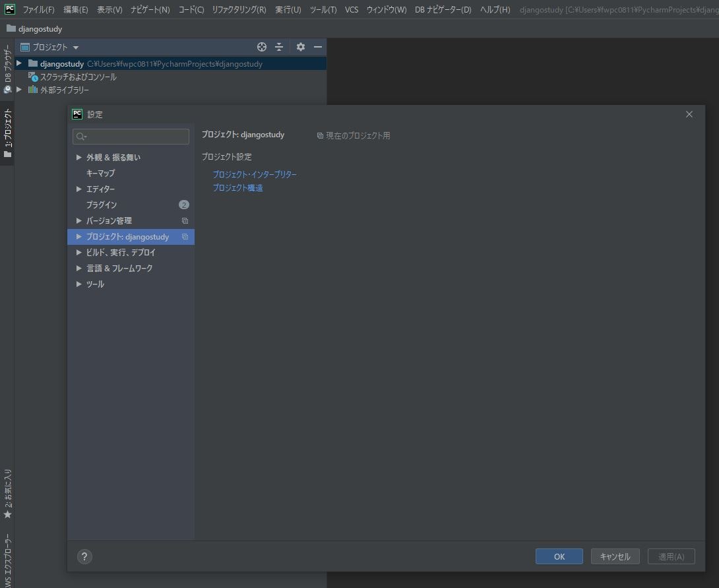Viewport: 719px width, 588px height.
Task: Select スクラッチおよびコンソール in project tree
Action: (78, 77)
